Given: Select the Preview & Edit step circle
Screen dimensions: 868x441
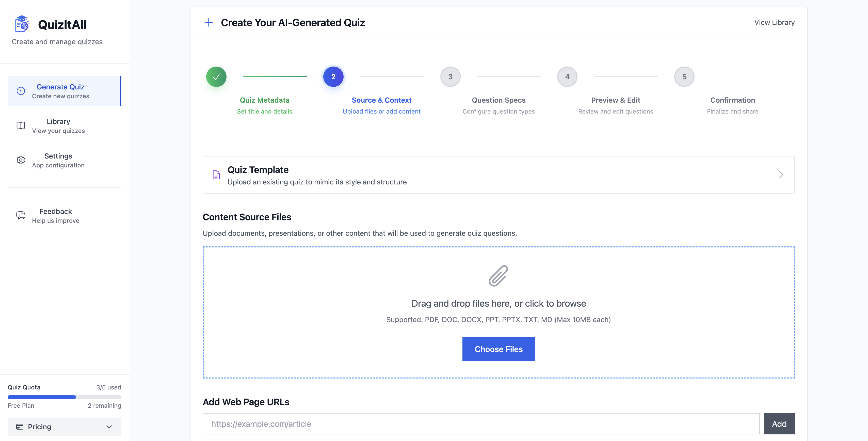Looking at the screenshot, I should pos(567,76).
